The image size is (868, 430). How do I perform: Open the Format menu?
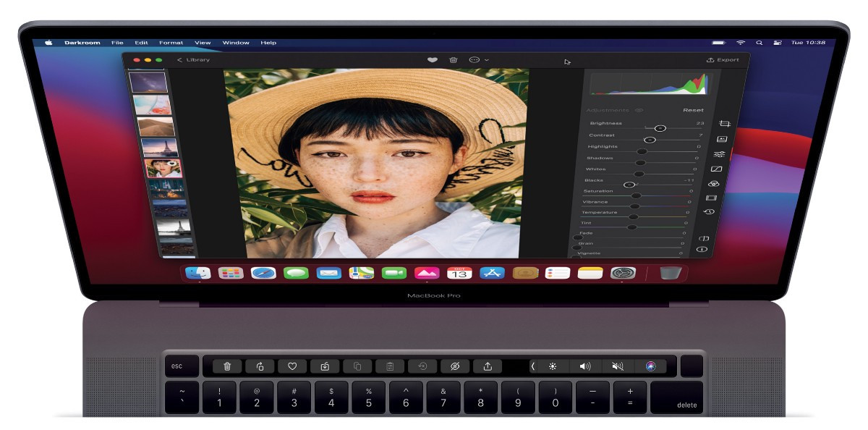(x=171, y=43)
